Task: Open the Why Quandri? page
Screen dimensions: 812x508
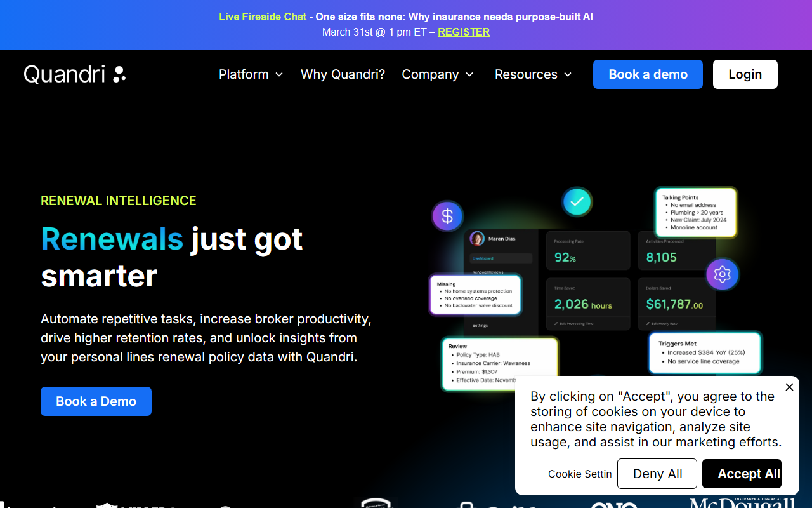Action: coord(343,74)
